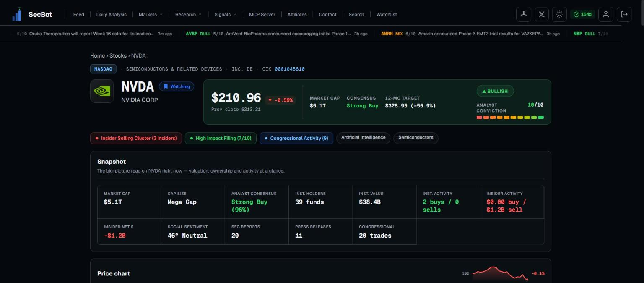The image size is (644, 283).
Task: Open the X (Twitter) icon link
Action: click(541, 14)
